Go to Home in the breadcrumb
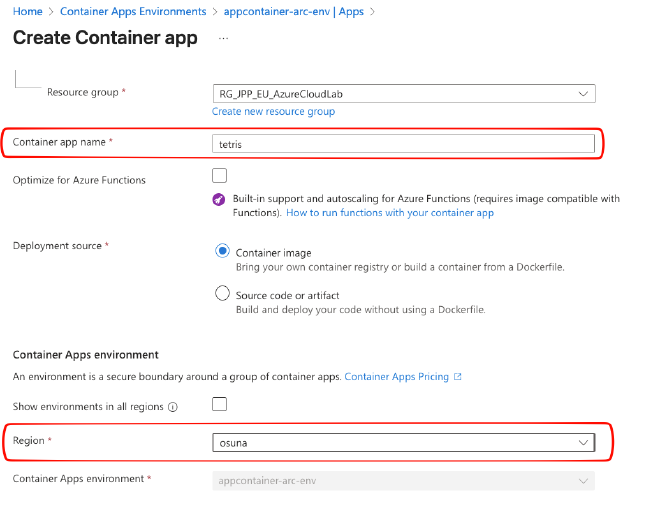 (27, 12)
